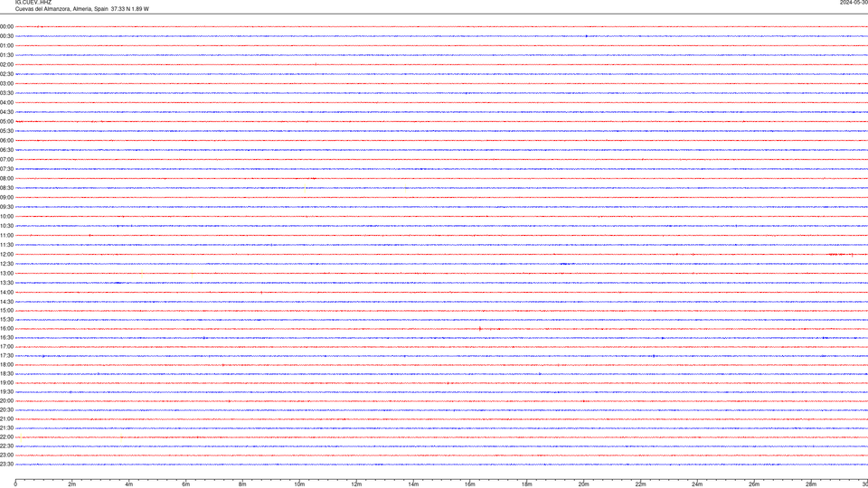The image size is (868, 488).
Task: Click the 28m tick label on the axis
Action: (x=811, y=484)
